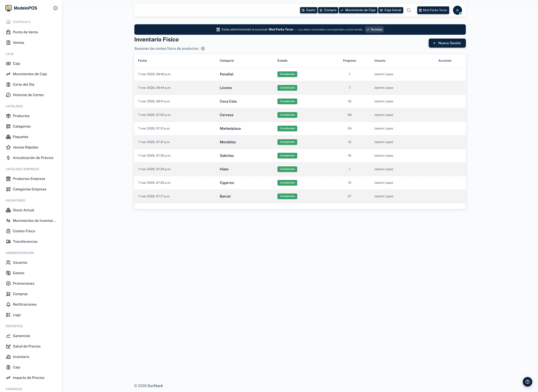
Task: Open the Mod Parke Teran branch selector
Action: click(433, 10)
